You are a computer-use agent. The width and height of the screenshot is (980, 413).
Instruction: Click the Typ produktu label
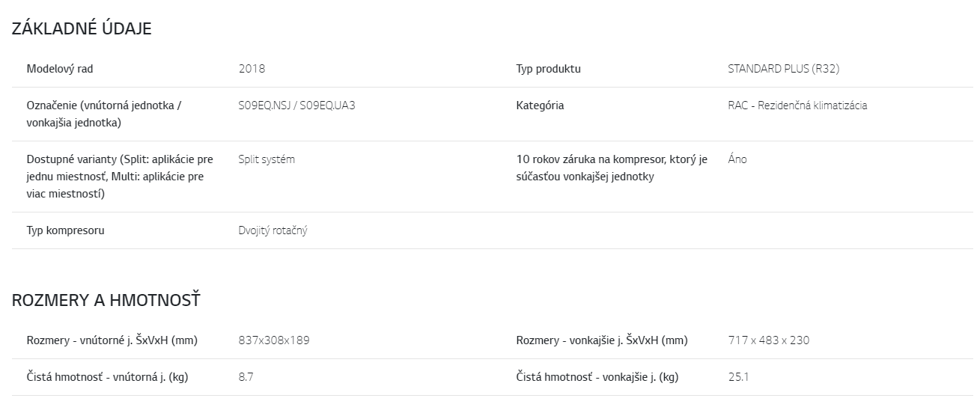(548, 69)
